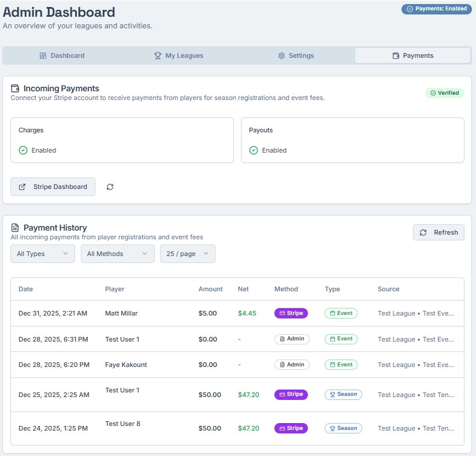Screen dimensions: 476x456
Task: Click the refresh icon inside the Refresh button
Action: click(x=422, y=232)
